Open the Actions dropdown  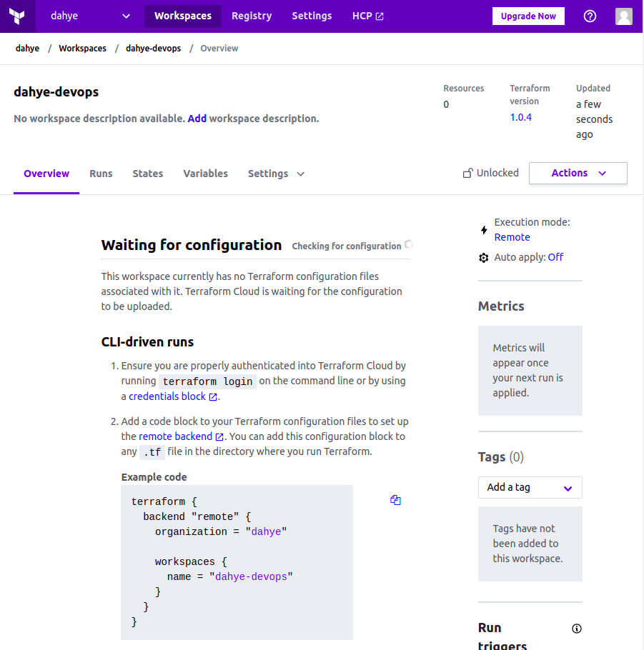pyautogui.click(x=578, y=173)
